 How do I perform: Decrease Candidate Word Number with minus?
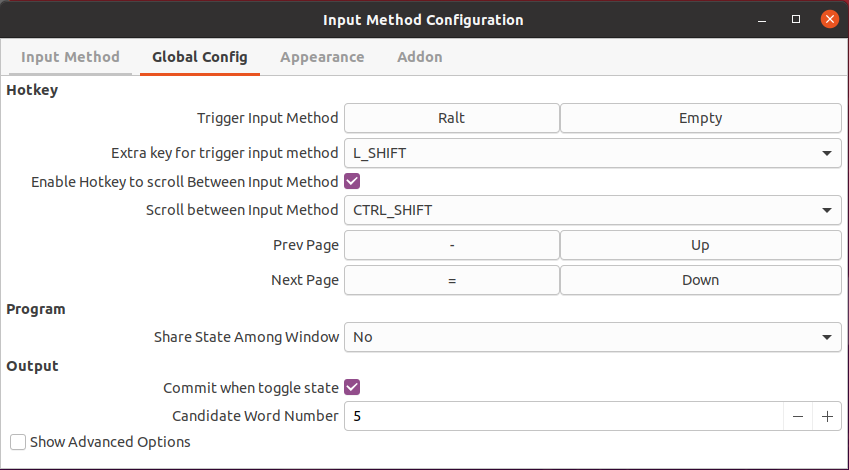(x=798, y=416)
